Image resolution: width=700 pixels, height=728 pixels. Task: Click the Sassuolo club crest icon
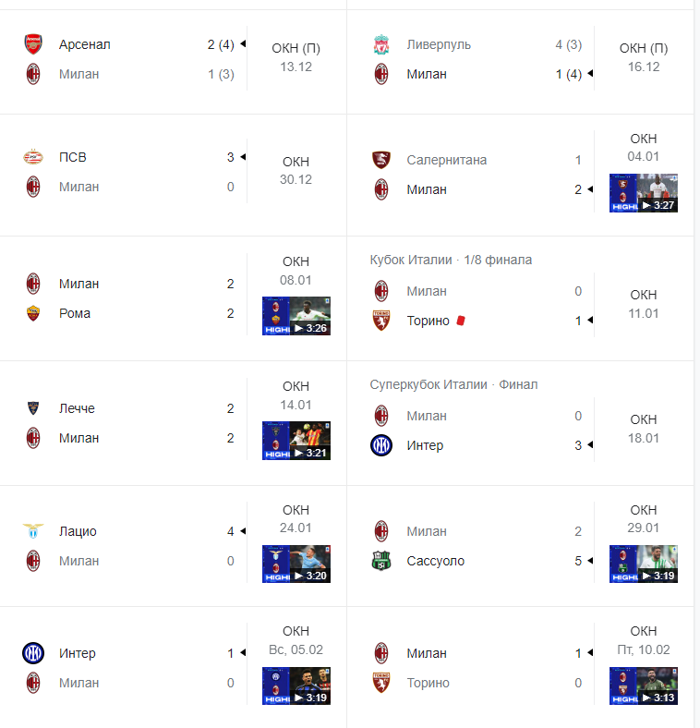click(x=380, y=561)
